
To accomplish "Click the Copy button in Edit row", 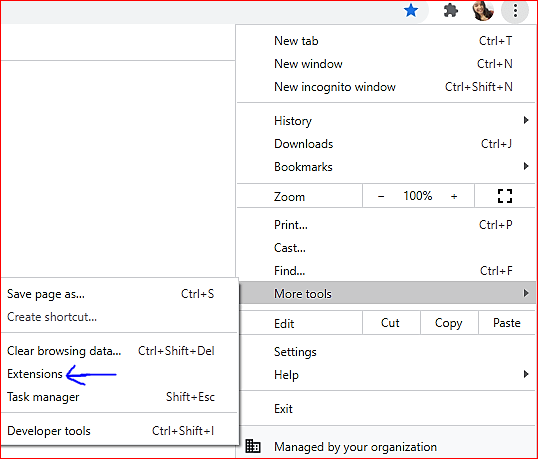I will point(449,323).
